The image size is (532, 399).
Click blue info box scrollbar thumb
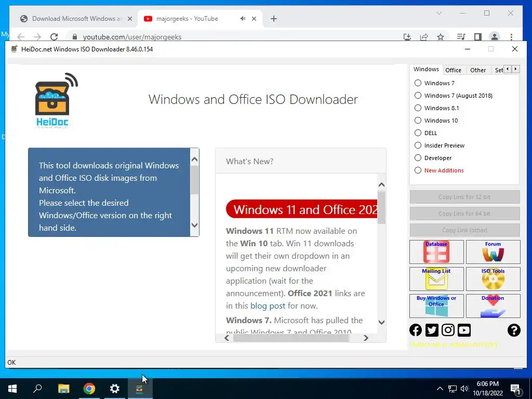[x=194, y=180]
